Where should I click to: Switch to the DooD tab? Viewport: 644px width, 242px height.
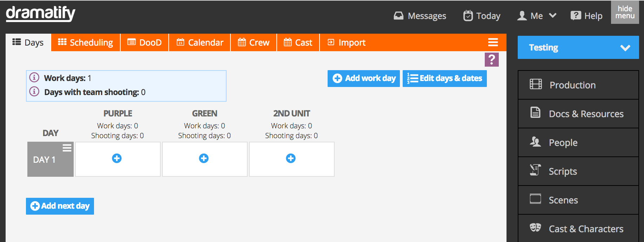coord(145,42)
